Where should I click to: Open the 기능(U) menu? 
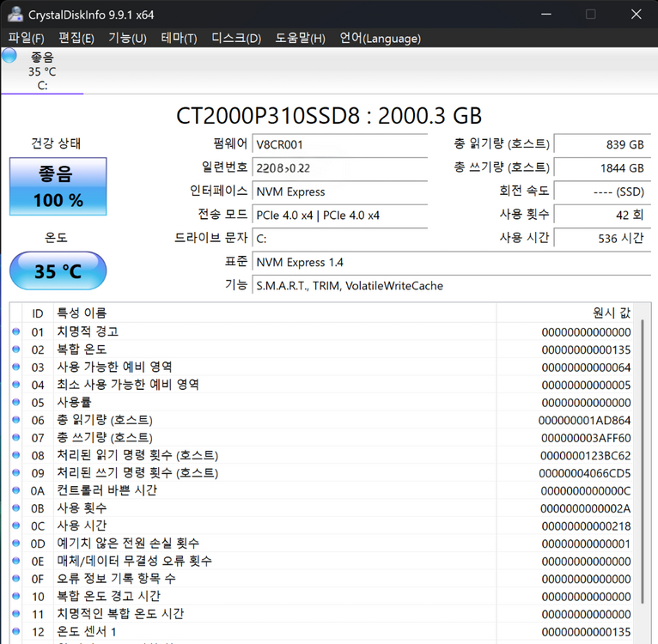(127, 38)
